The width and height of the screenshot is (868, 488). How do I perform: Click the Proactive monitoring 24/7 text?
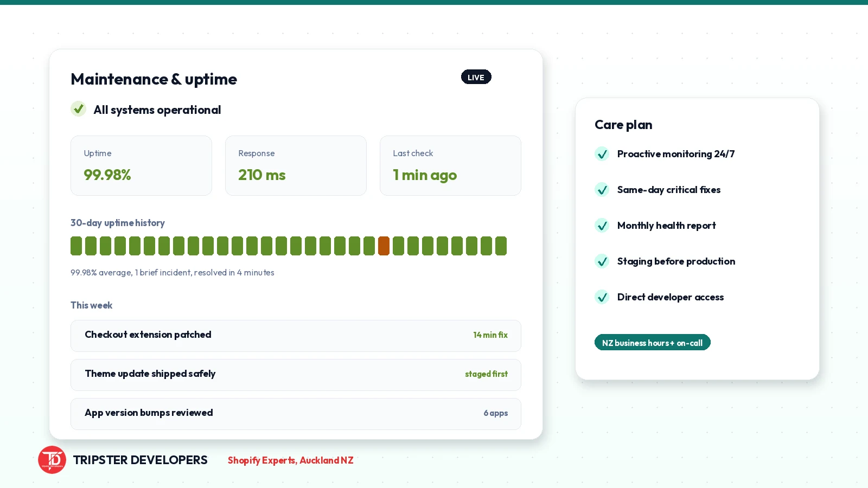click(676, 154)
